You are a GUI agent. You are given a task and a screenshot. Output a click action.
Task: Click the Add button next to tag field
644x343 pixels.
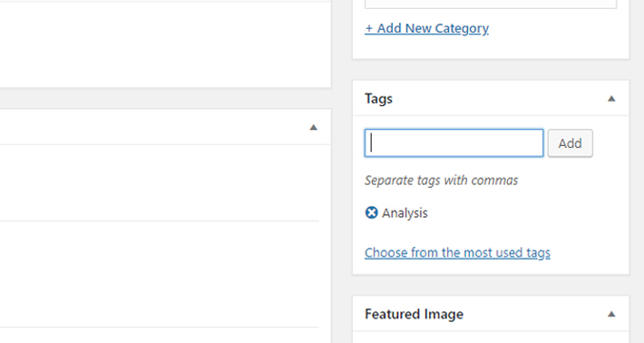[570, 143]
